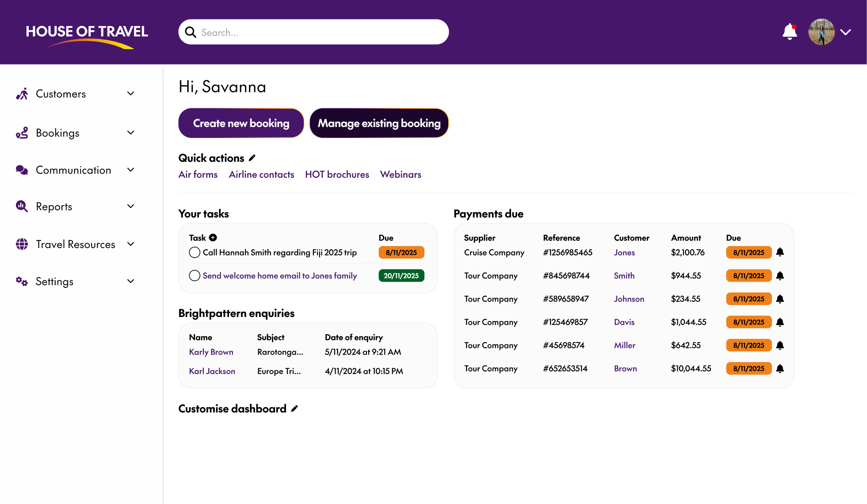The width and height of the screenshot is (867, 504).
Task: Open the profile dropdown arrow
Action: click(845, 32)
